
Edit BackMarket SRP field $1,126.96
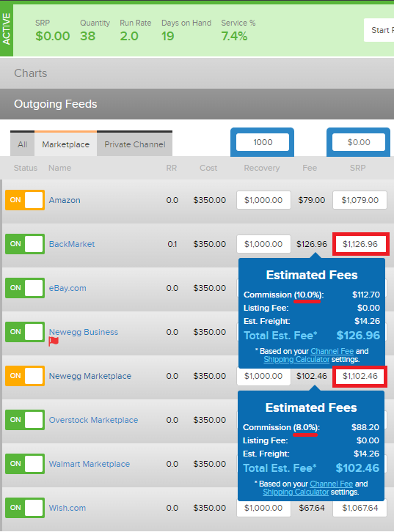(x=360, y=244)
